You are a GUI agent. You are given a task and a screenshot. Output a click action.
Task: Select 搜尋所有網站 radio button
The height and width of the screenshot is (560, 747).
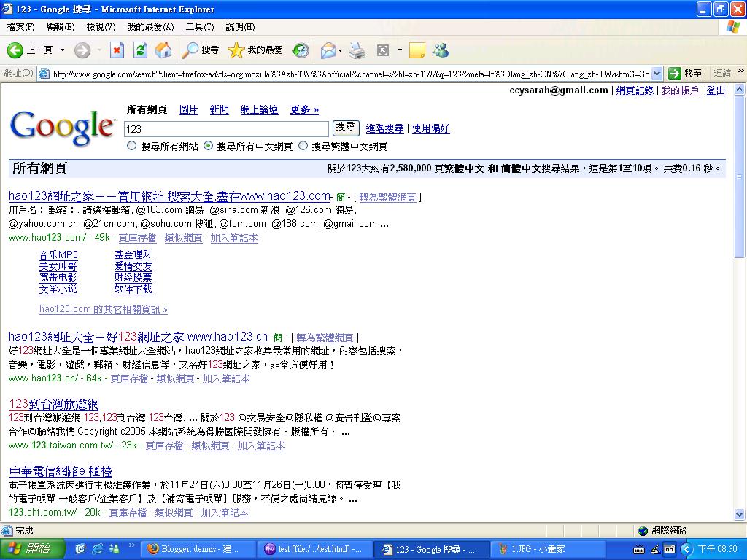132,146
